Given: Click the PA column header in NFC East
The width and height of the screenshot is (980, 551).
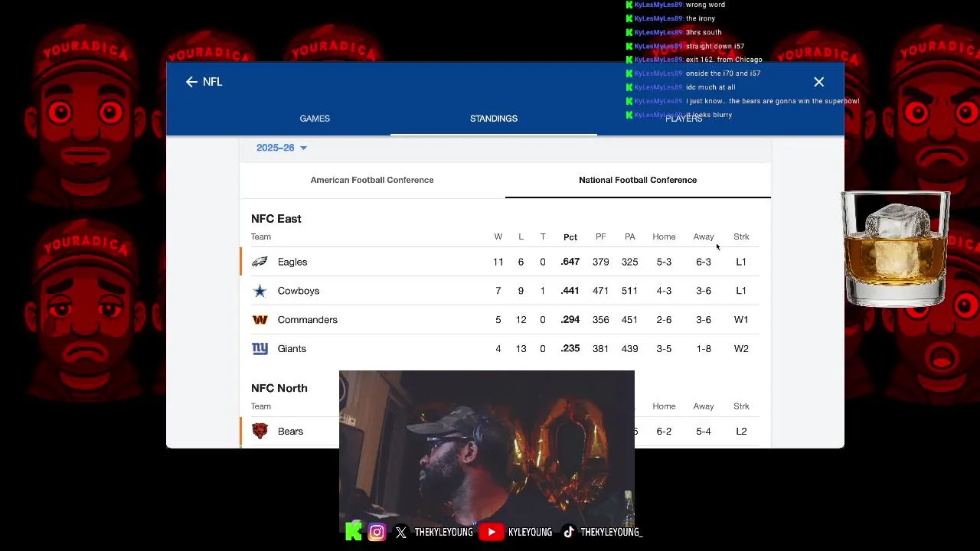Looking at the screenshot, I should point(630,237).
